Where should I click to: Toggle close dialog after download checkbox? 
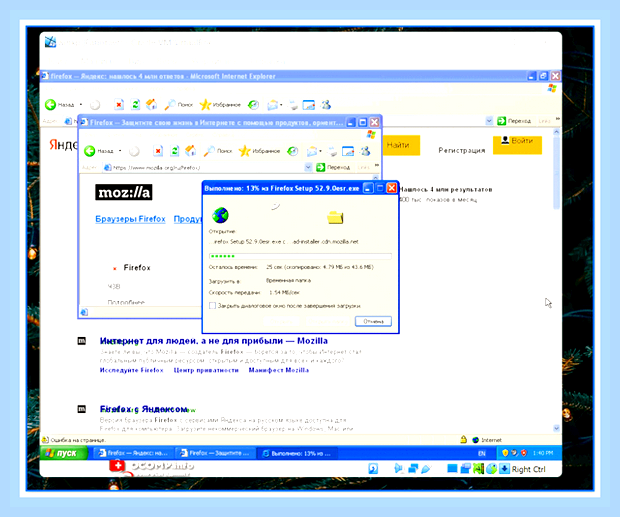coord(212,306)
